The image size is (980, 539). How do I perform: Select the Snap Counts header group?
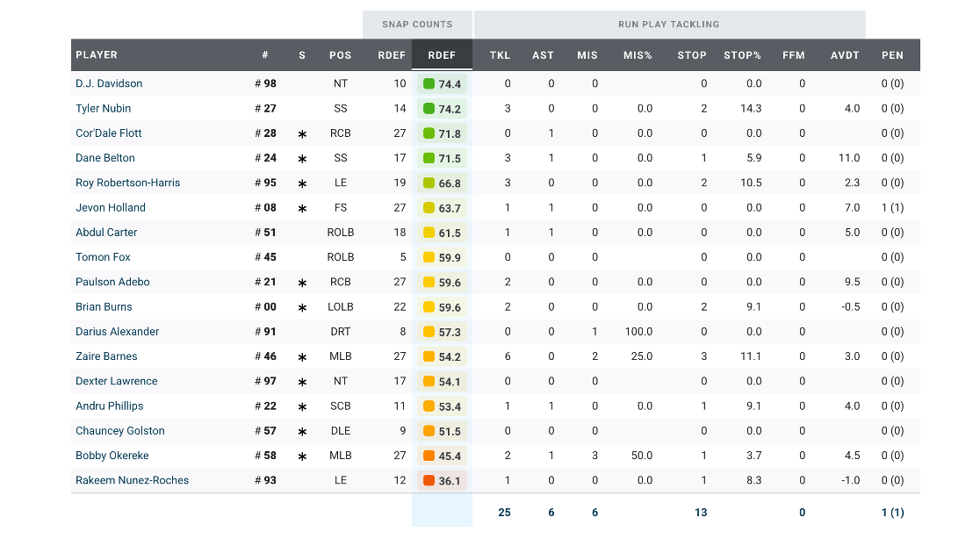(417, 25)
